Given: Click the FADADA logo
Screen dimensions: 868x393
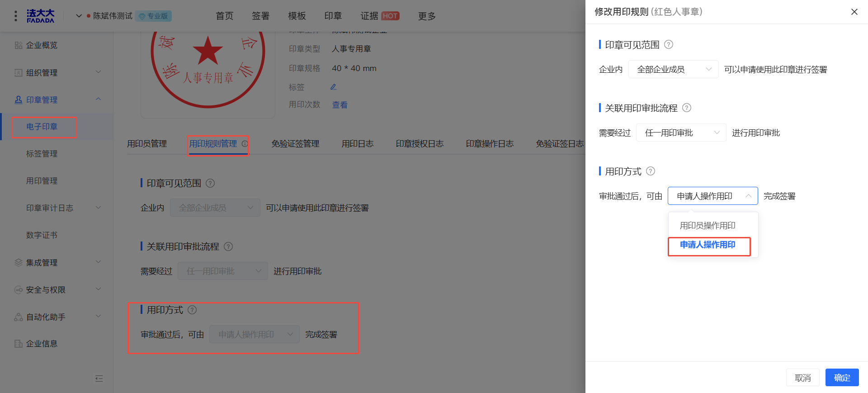Looking at the screenshot, I should click(x=40, y=16).
